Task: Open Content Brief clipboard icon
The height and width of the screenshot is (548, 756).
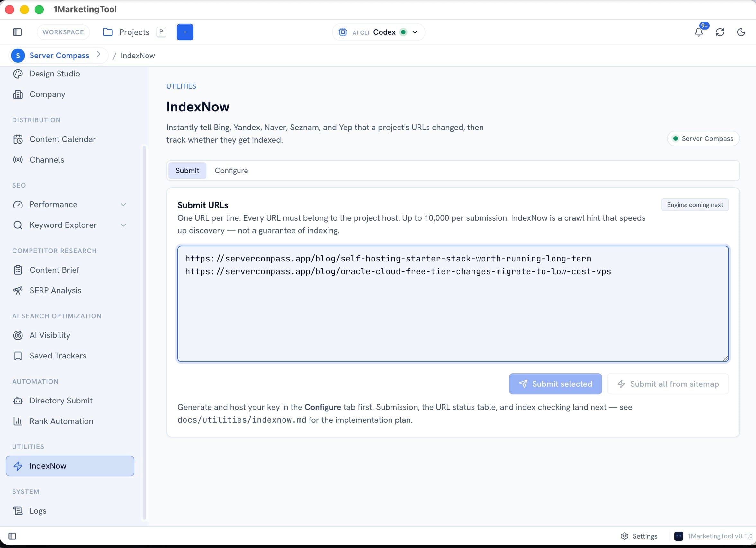Action: [18, 270]
